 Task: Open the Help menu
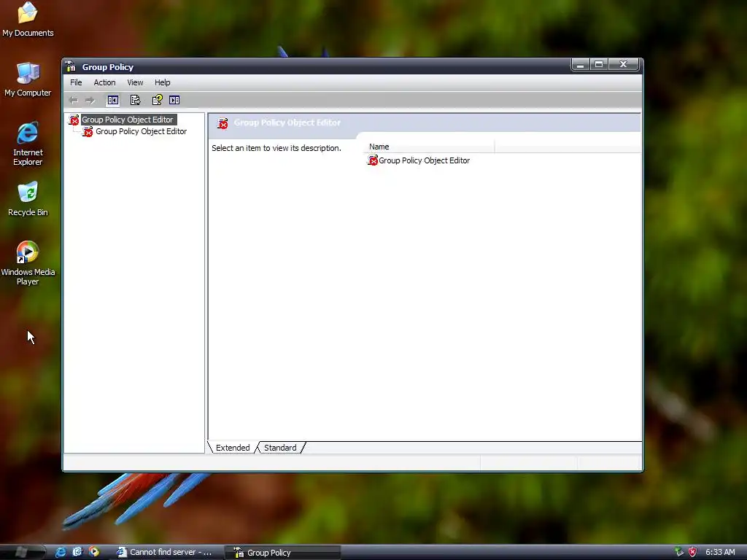[162, 82]
